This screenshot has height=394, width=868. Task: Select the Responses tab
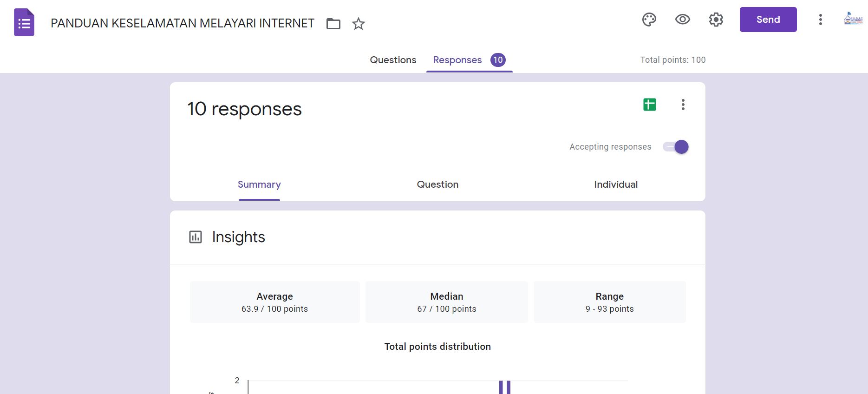coord(457,60)
